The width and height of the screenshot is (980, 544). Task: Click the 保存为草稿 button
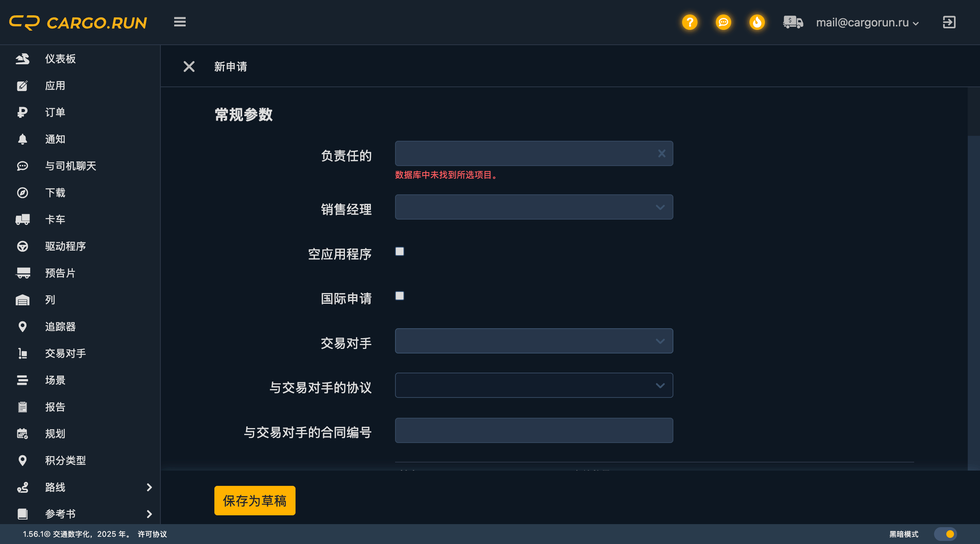(255, 500)
